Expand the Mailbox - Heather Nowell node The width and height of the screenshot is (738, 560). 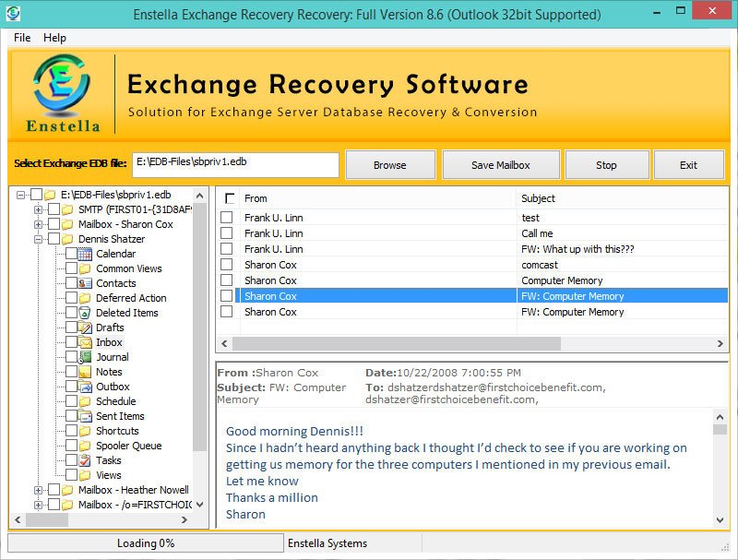coord(38,490)
